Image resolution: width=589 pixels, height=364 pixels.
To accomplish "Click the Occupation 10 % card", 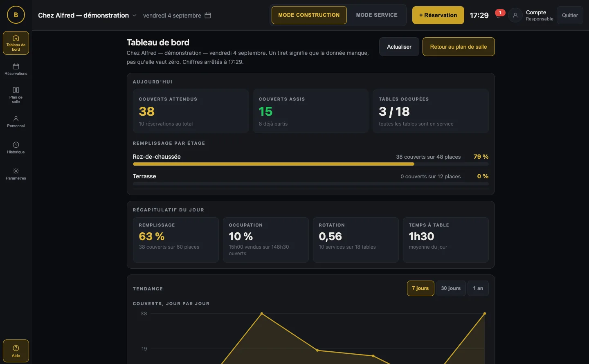I will click(x=266, y=240).
